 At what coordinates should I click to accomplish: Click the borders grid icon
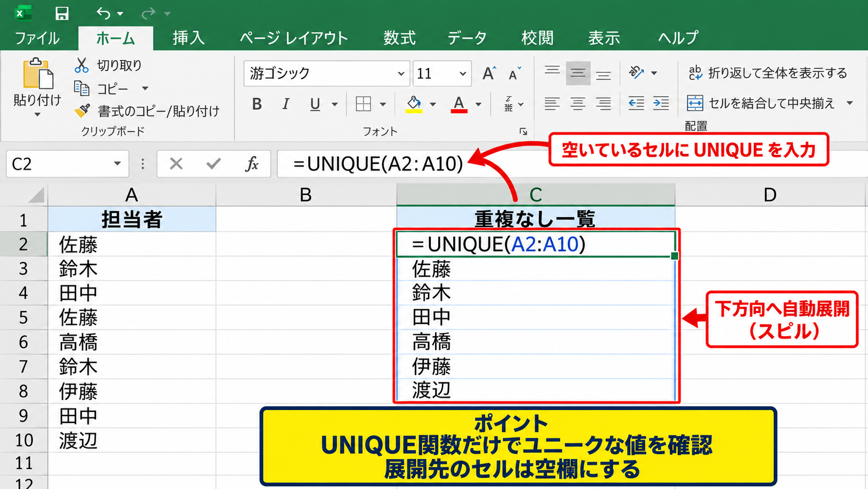click(x=363, y=104)
